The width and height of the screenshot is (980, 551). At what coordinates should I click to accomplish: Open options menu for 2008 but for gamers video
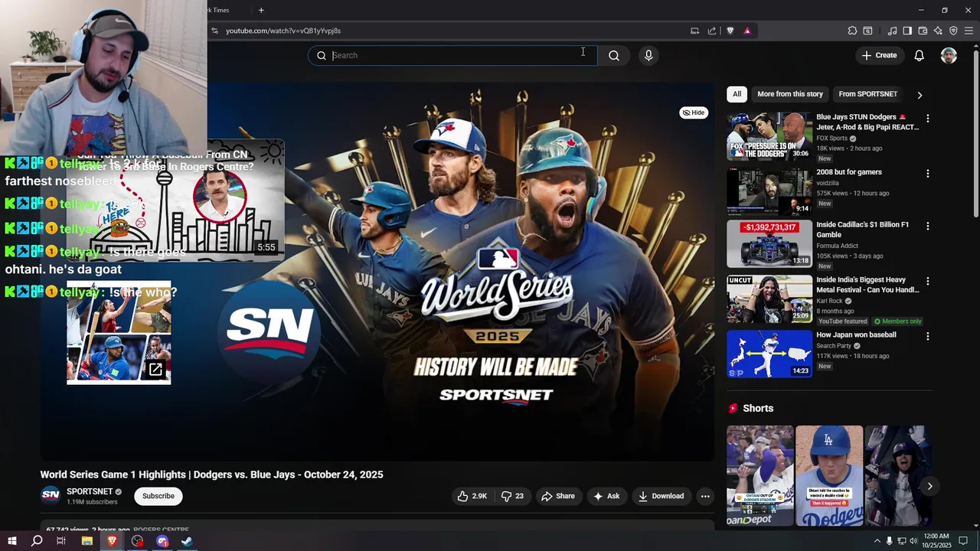(927, 174)
